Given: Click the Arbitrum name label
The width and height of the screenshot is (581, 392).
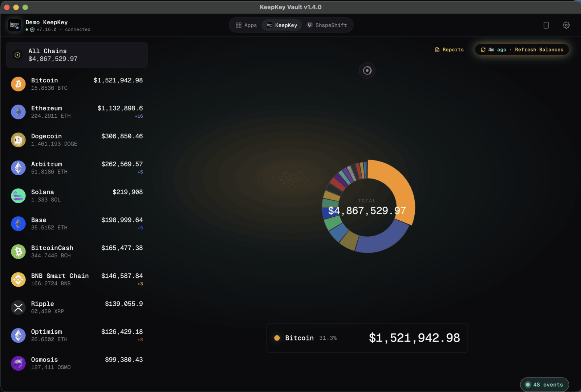Looking at the screenshot, I should point(46,164).
